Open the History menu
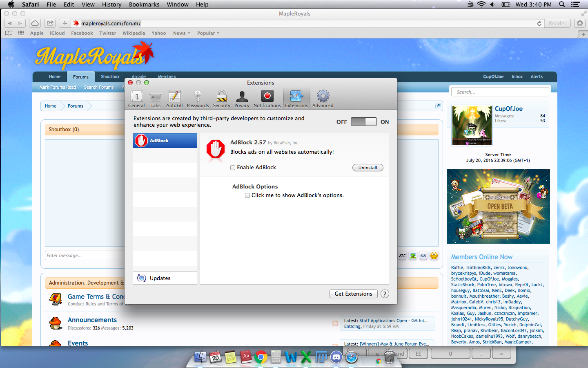The height and width of the screenshot is (368, 588). 112,4
